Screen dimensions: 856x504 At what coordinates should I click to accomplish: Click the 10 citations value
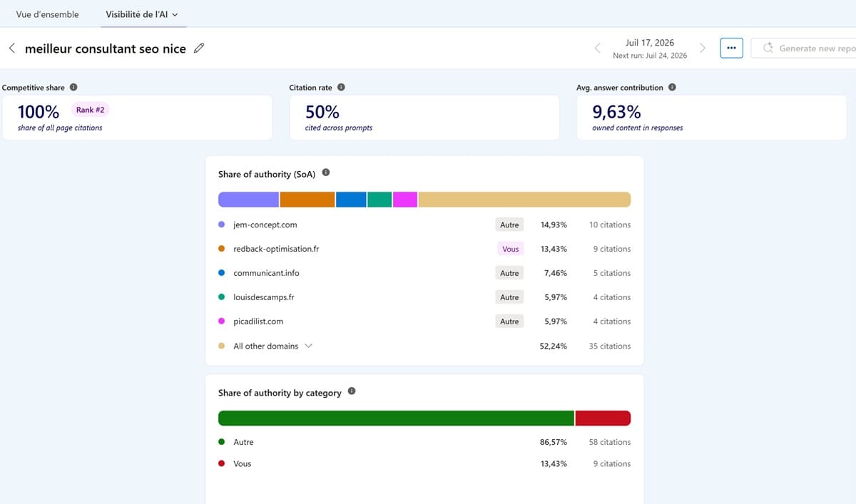[610, 225]
